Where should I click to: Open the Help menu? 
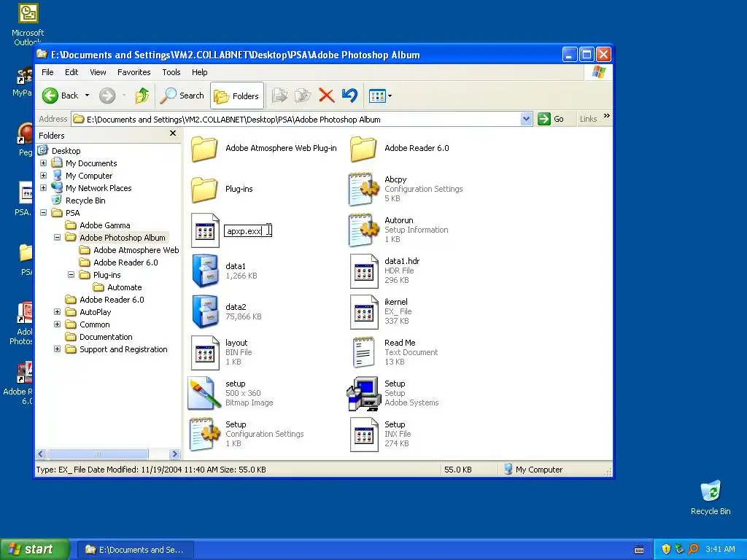pyautogui.click(x=200, y=72)
